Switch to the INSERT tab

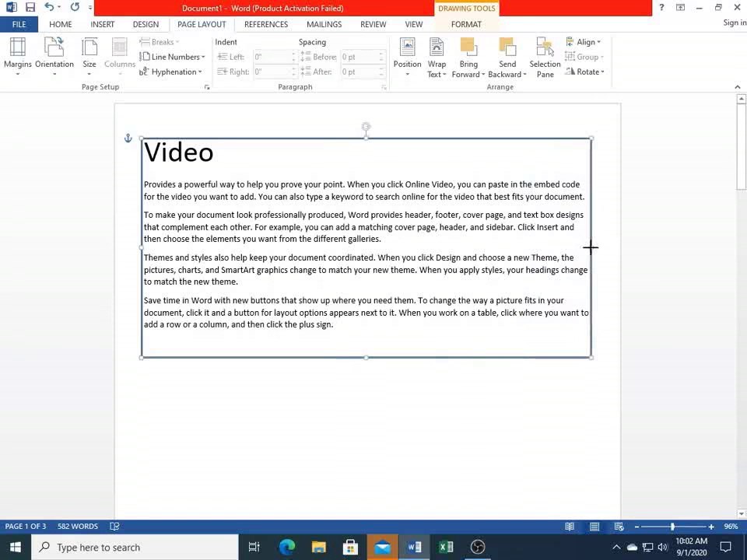103,24
